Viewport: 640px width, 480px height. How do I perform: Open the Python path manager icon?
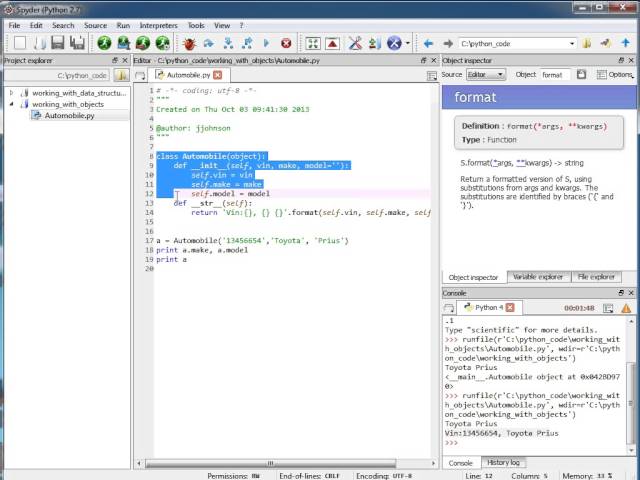(x=374, y=43)
